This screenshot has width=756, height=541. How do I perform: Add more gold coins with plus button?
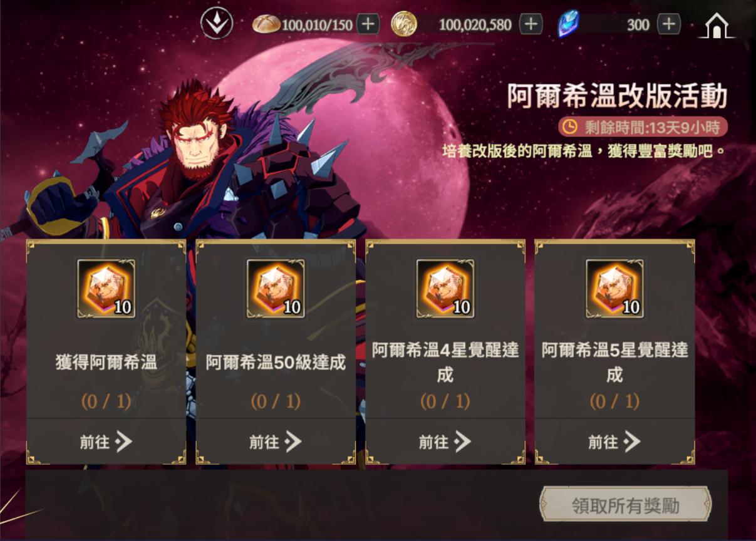tap(531, 24)
